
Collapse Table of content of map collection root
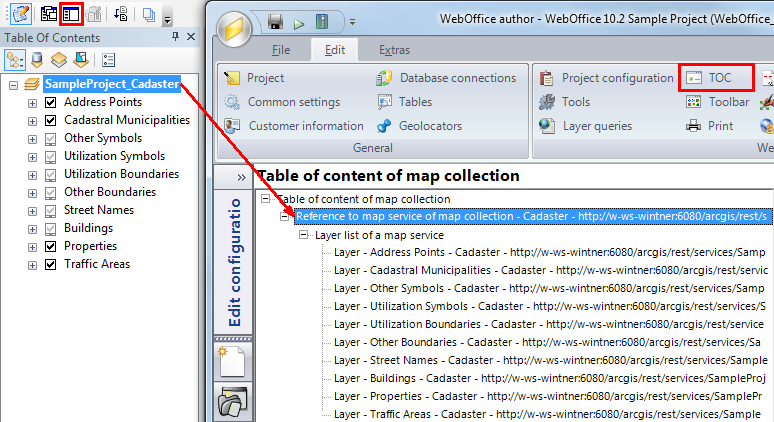tap(265, 198)
